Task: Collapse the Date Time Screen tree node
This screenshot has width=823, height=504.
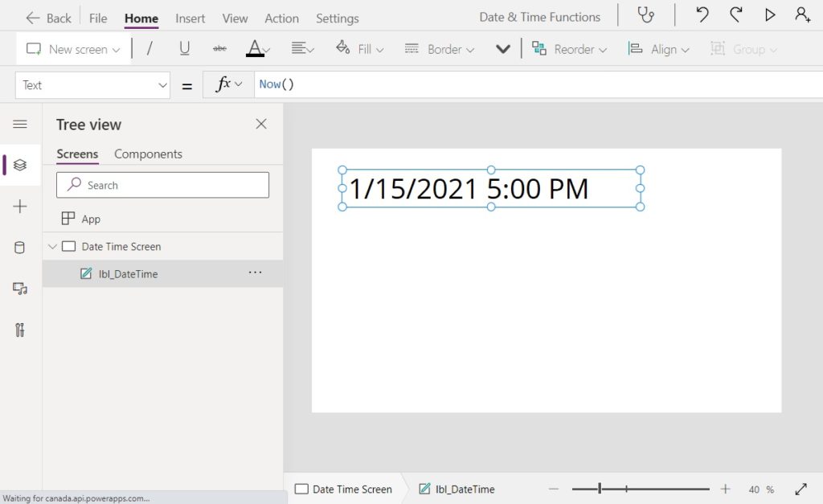Action: pos(52,246)
